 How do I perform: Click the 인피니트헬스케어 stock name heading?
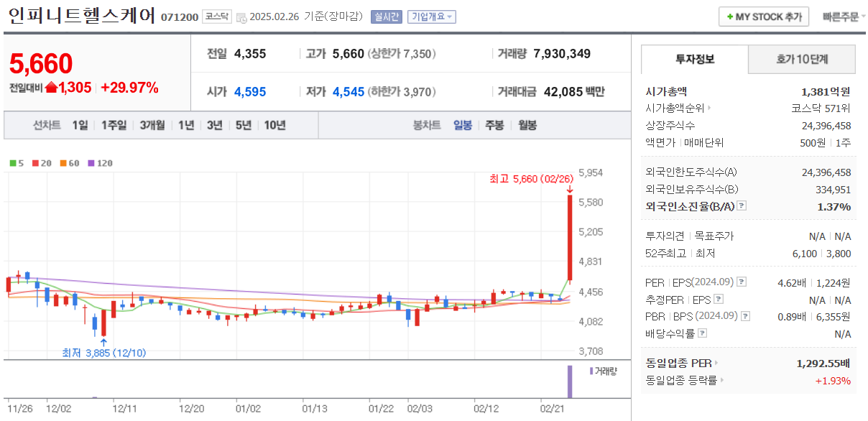coord(81,16)
